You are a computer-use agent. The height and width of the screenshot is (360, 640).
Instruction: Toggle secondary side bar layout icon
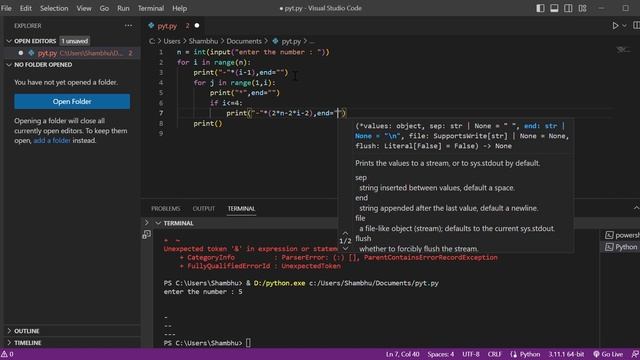tap(568, 8)
